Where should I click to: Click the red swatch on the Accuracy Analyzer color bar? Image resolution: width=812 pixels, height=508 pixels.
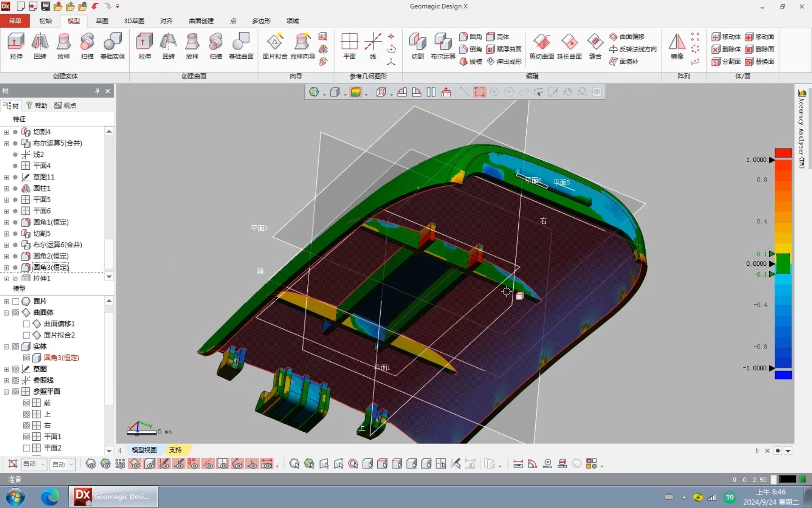pos(783,152)
